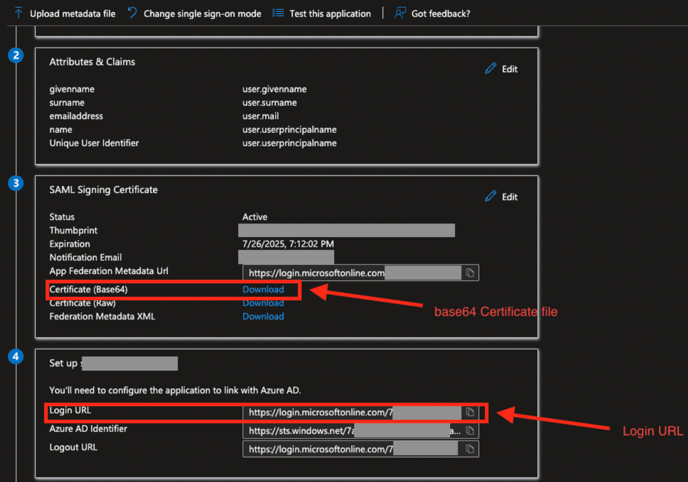Click the Upload metadata file toolbar button
Viewport: 688px width, 482px height.
pyautogui.click(x=64, y=13)
